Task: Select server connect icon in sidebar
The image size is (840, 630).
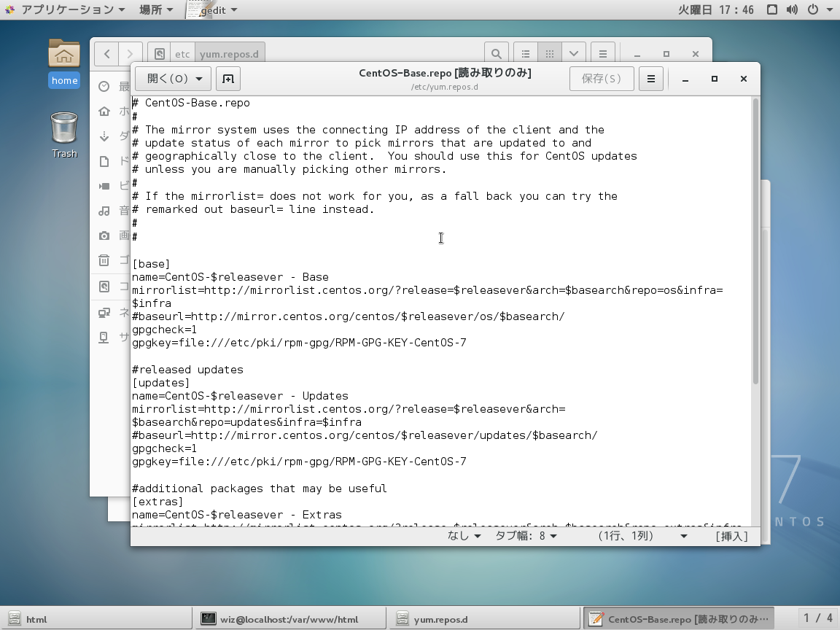Action: coord(104,337)
